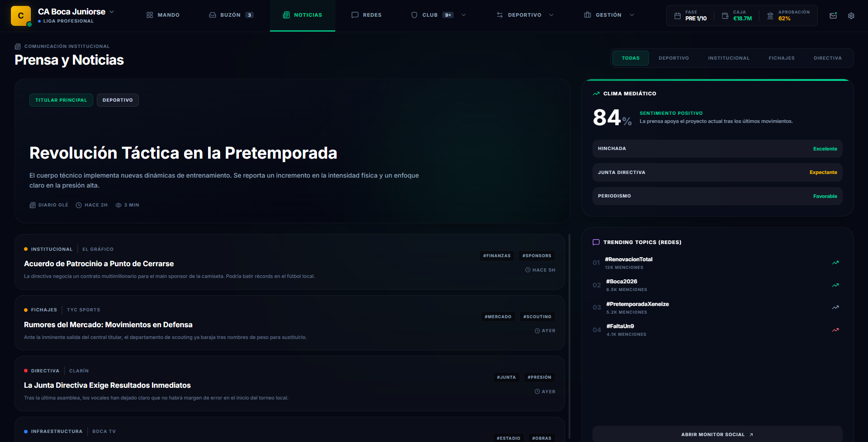Click the trend icon beside #Boca2026
Viewport: 868px width, 442px height.
835,285
